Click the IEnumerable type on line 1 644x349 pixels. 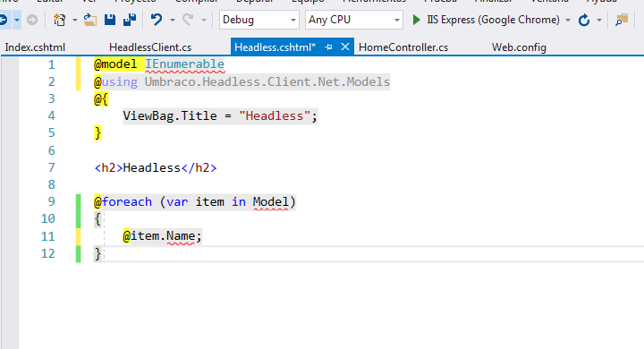pyautogui.click(x=184, y=64)
